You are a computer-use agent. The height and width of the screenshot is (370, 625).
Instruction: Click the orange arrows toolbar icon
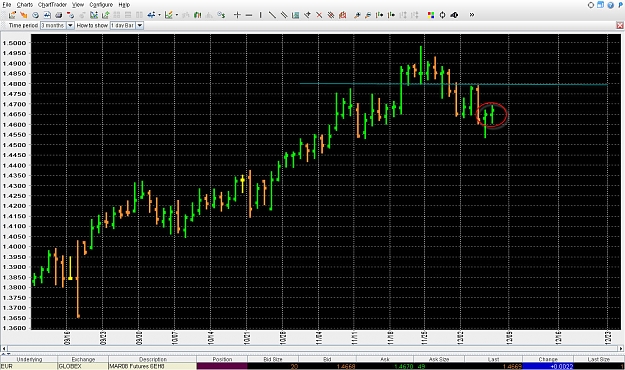coord(24,15)
